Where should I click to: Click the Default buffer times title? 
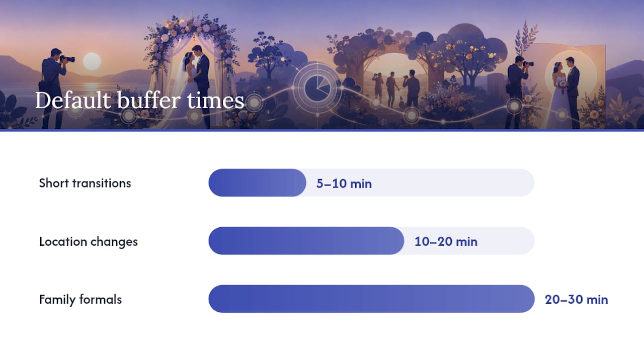139,101
